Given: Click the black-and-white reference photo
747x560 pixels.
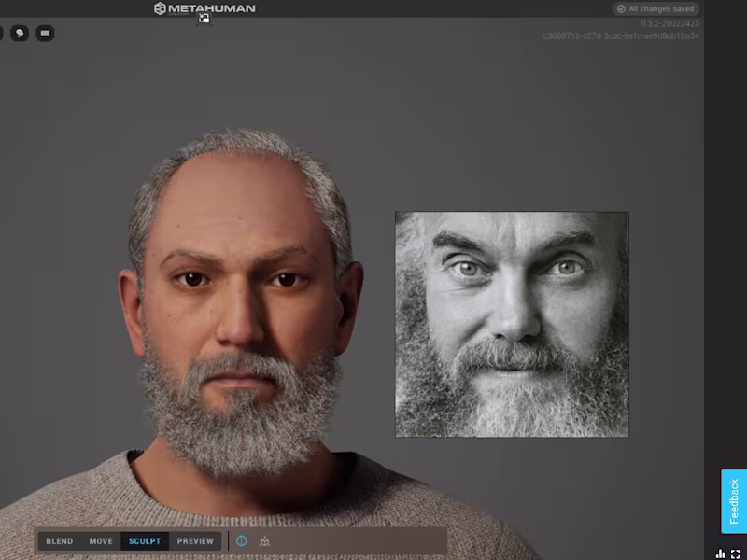Looking at the screenshot, I should click(512, 324).
